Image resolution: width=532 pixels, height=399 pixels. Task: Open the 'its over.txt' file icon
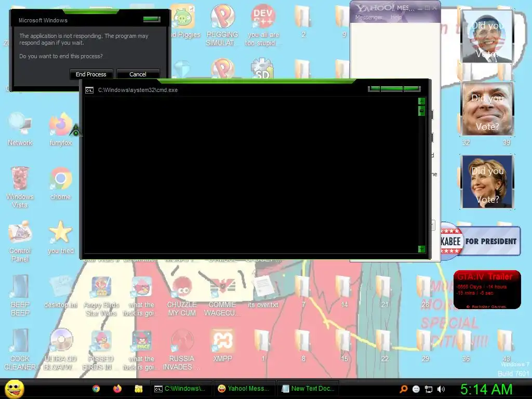pos(263,292)
